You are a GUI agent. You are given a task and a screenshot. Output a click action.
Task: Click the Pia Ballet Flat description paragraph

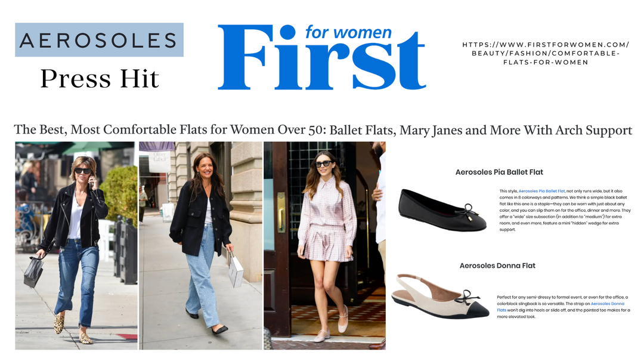(x=565, y=211)
